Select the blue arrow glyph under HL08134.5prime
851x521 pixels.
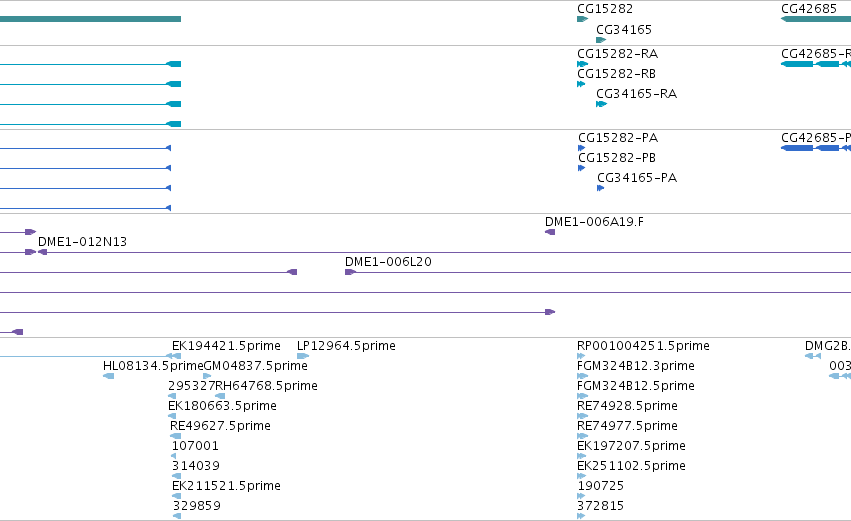point(109,377)
